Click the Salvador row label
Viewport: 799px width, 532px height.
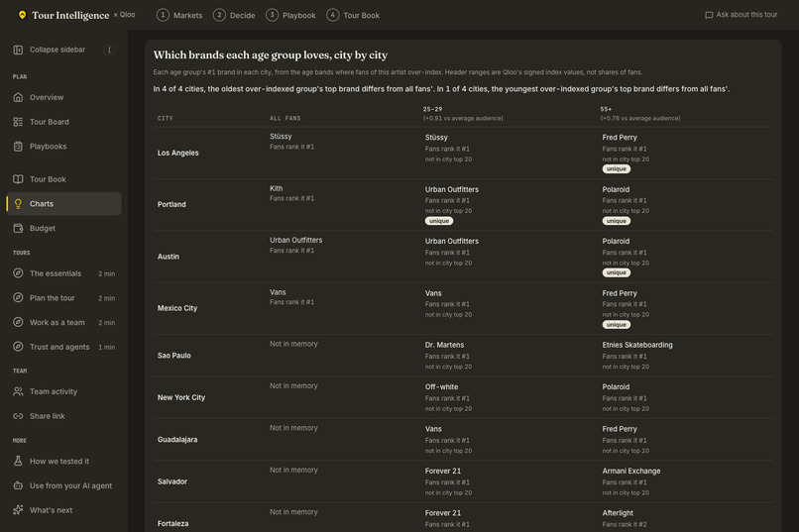[172, 481]
